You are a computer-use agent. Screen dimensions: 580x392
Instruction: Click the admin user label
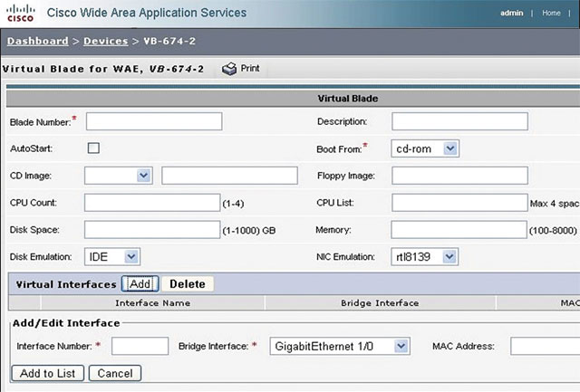point(511,13)
